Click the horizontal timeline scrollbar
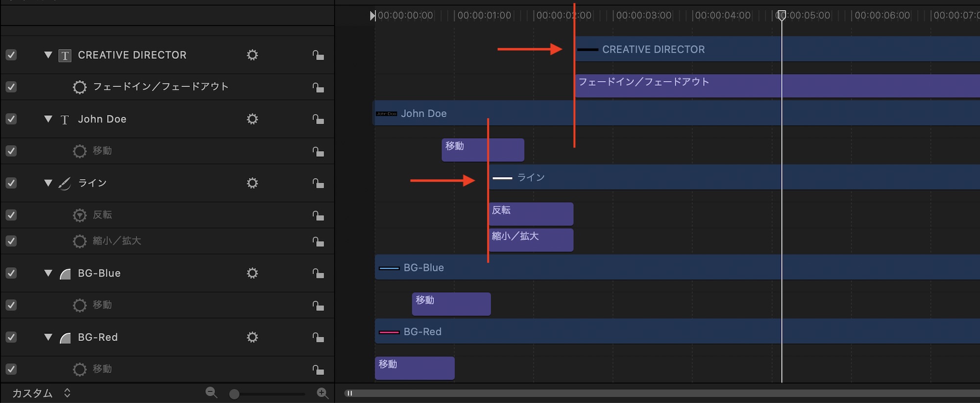This screenshot has width=980, height=403. (662, 393)
